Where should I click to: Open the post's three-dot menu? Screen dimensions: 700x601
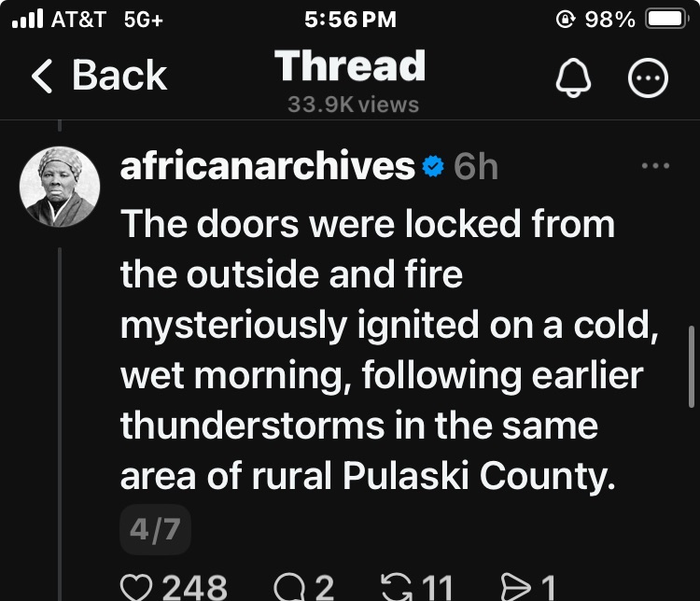point(655,167)
